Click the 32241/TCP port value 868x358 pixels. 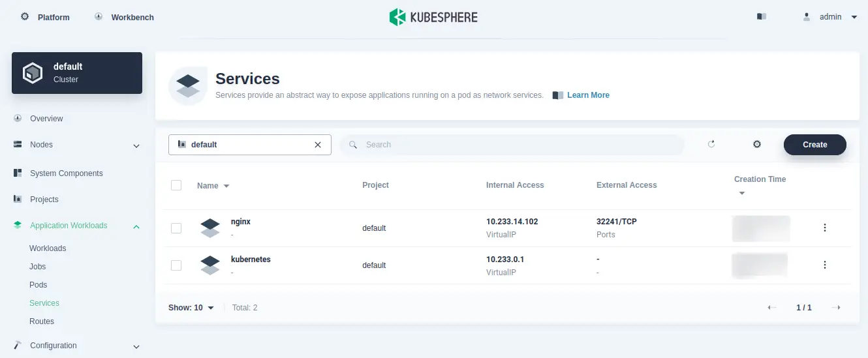click(617, 222)
